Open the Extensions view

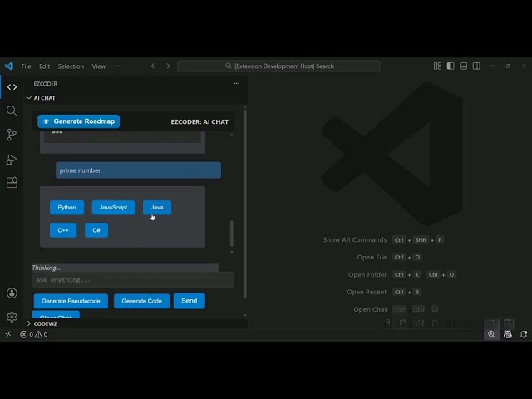(x=12, y=183)
